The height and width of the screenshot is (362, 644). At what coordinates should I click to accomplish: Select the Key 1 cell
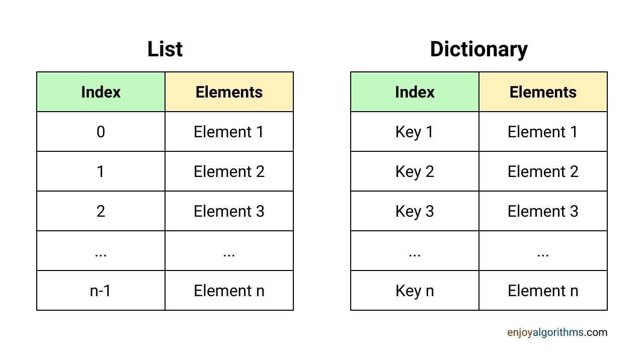415,132
